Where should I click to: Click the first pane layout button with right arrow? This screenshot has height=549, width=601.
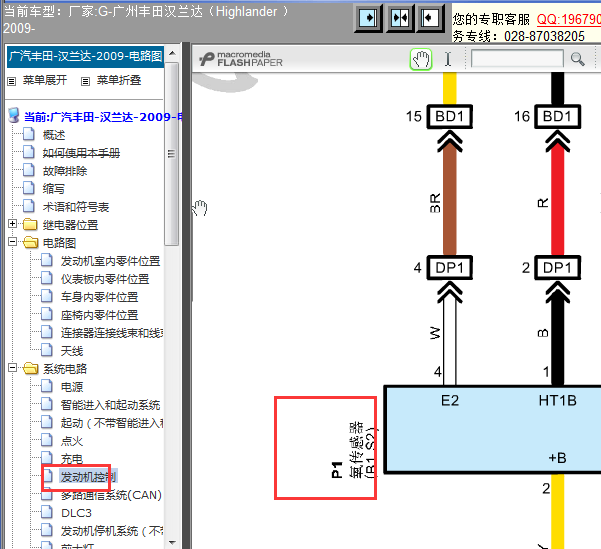(x=368, y=18)
